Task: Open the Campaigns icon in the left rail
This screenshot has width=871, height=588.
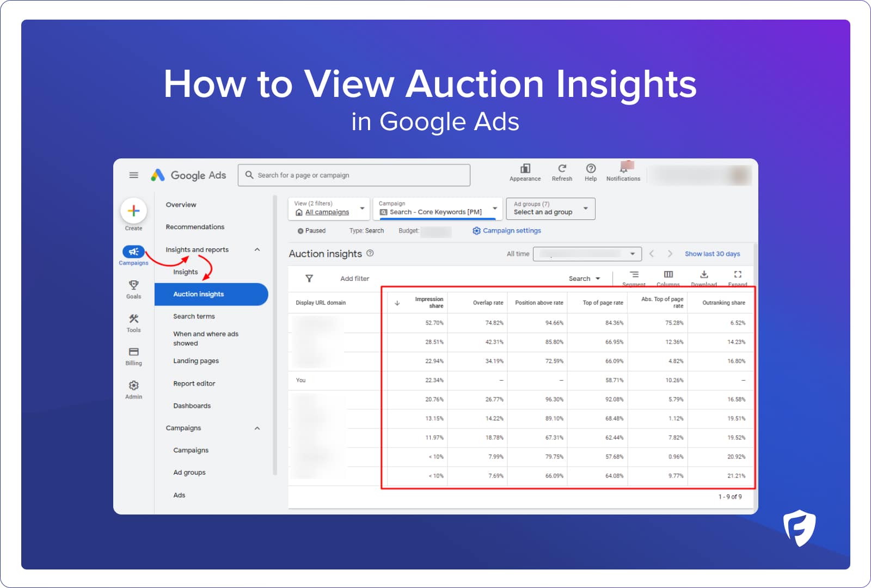Action: click(x=133, y=252)
